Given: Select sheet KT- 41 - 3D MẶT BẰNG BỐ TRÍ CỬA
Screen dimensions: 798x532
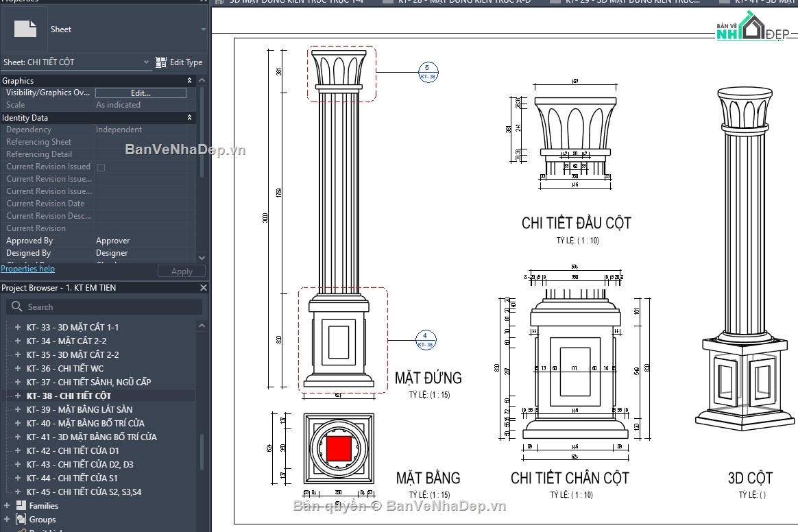Looking at the screenshot, I should click(x=92, y=437).
